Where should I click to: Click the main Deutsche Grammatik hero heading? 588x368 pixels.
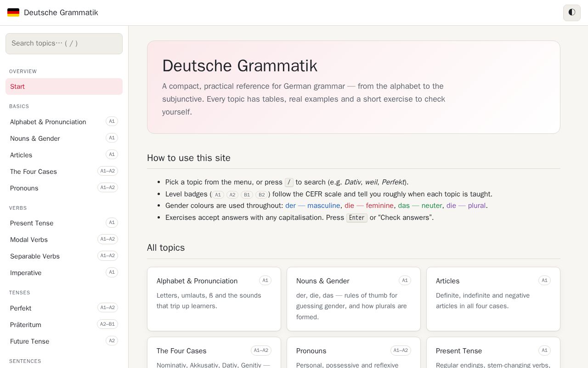(x=240, y=66)
